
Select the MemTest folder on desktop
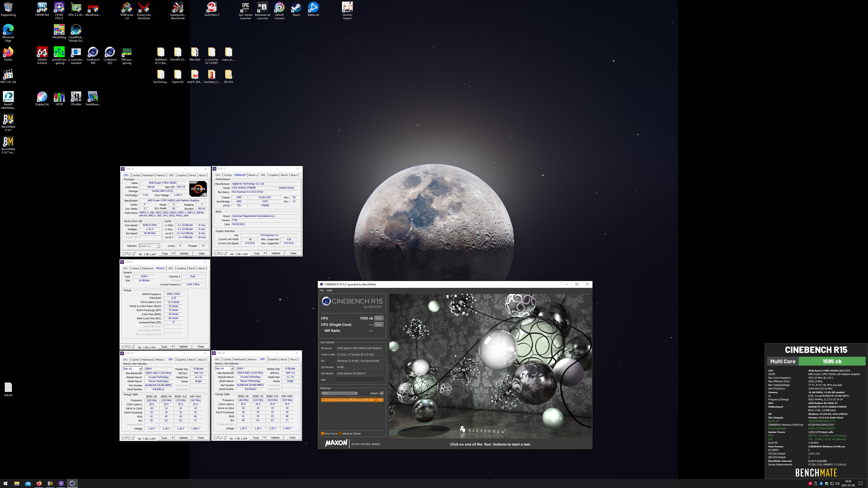point(195,54)
